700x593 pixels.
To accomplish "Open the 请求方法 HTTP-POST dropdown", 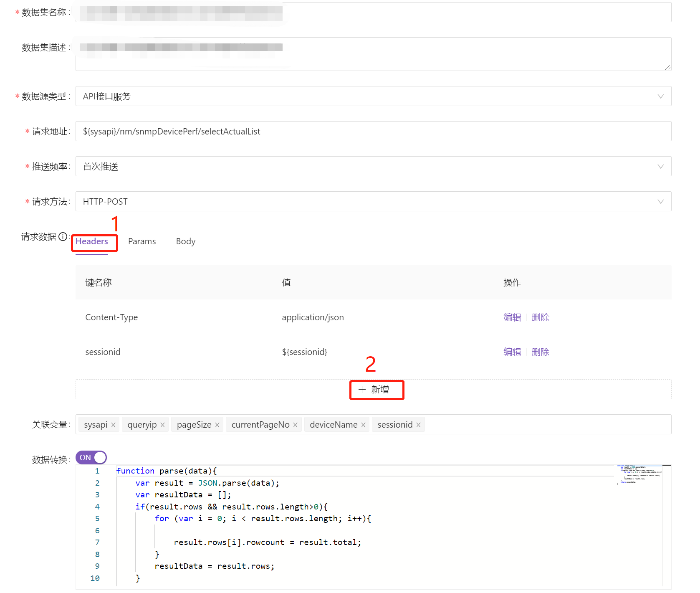I will point(373,202).
